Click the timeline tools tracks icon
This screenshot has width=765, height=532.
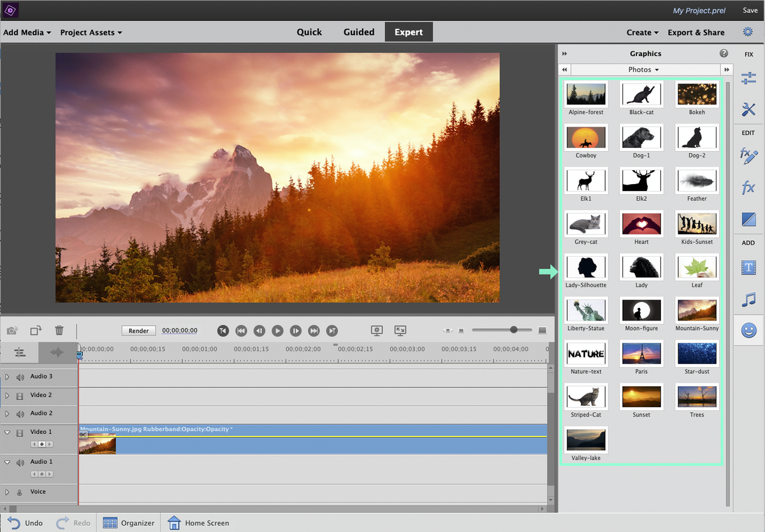(x=20, y=352)
